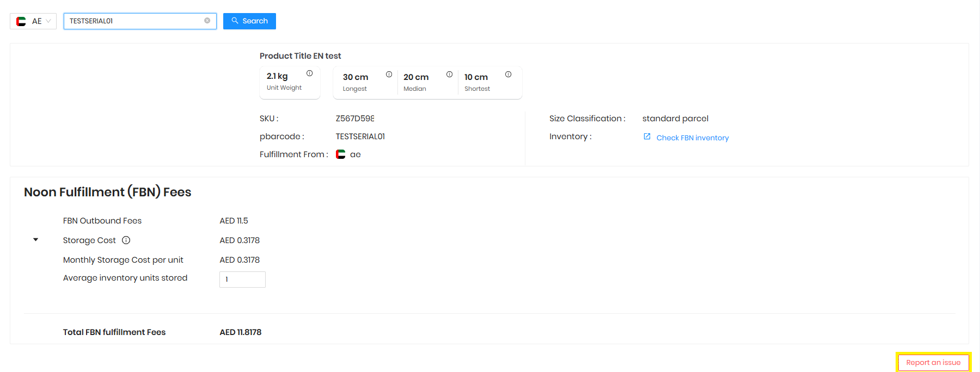Click the FBN Outbound Fees label

pyautogui.click(x=102, y=221)
